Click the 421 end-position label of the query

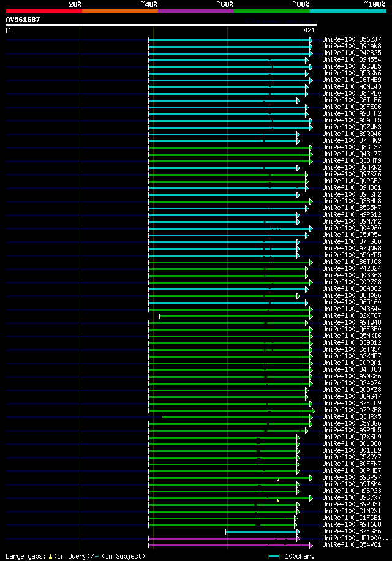[x=309, y=31]
